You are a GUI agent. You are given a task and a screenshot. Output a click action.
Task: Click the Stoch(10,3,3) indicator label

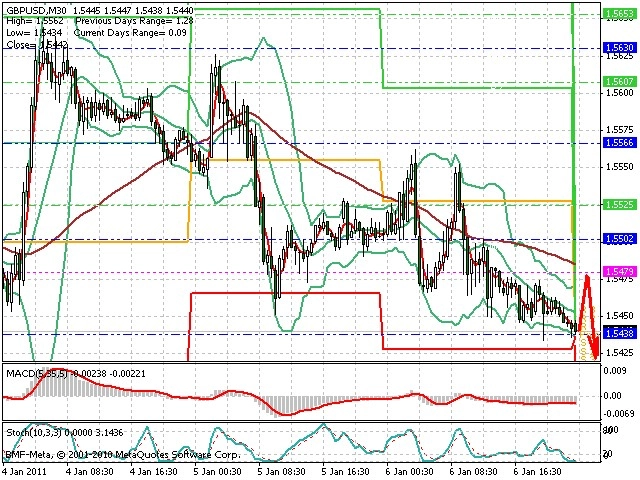click(x=34, y=432)
